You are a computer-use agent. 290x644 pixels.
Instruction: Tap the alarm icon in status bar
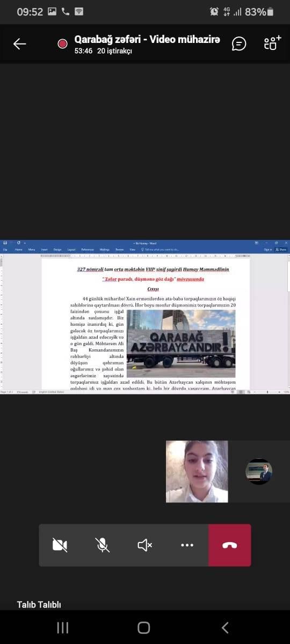[x=214, y=11]
